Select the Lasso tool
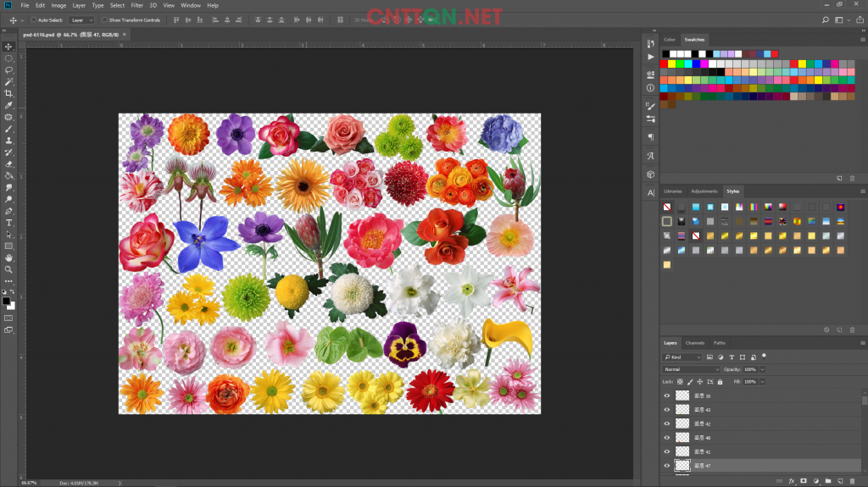 click(x=8, y=70)
